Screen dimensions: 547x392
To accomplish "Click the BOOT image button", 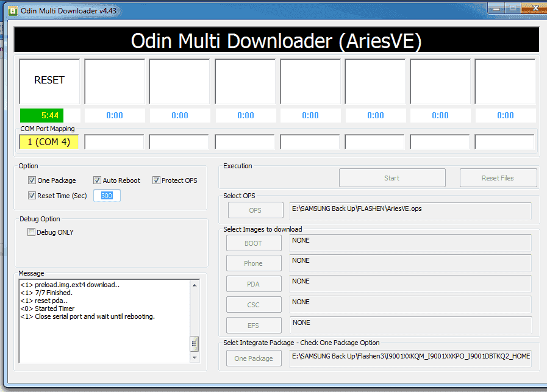I will [254, 243].
